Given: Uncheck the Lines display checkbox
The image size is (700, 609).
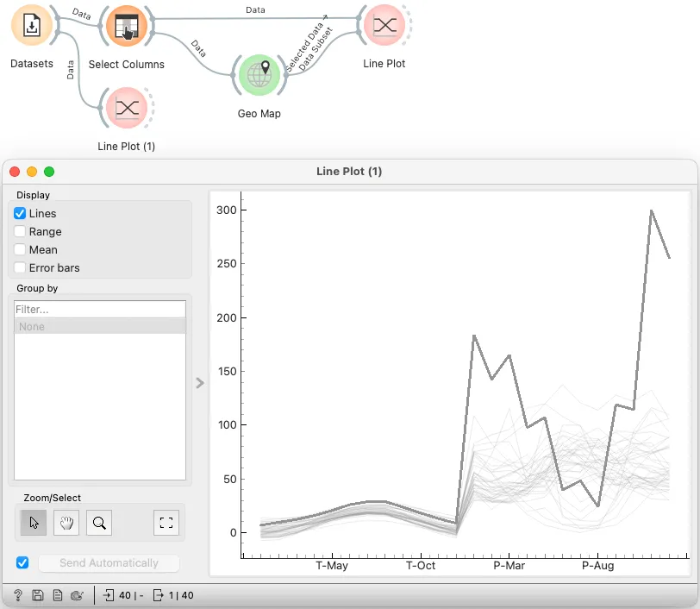Looking at the screenshot, I should pos(20,213).
